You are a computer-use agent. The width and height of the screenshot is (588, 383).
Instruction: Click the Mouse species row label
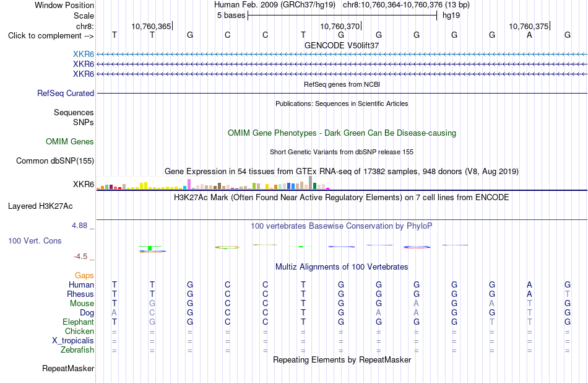click(x=82, y=304)
